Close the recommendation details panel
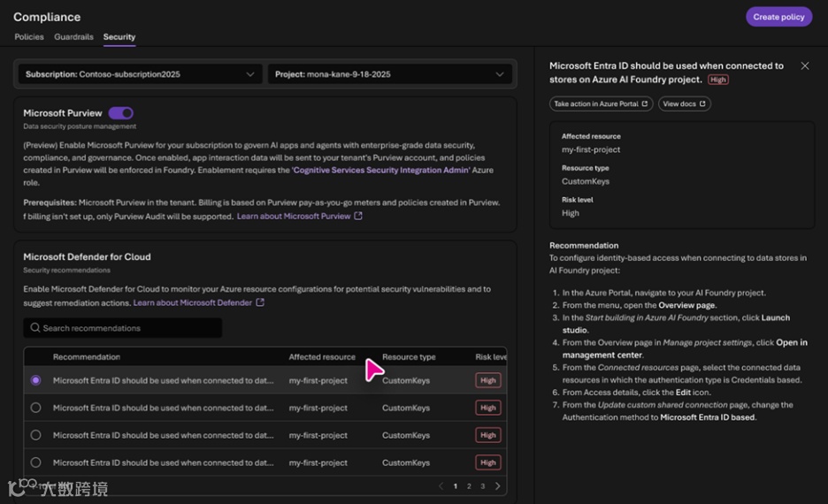The height and width of the screenshot is (504, 828). tap(804, 66)
